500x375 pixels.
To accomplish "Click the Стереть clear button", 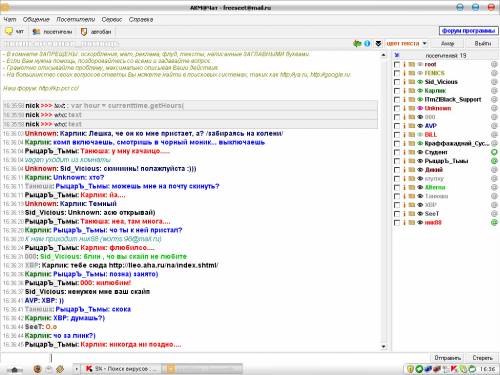I will click(x=482, y=358).
